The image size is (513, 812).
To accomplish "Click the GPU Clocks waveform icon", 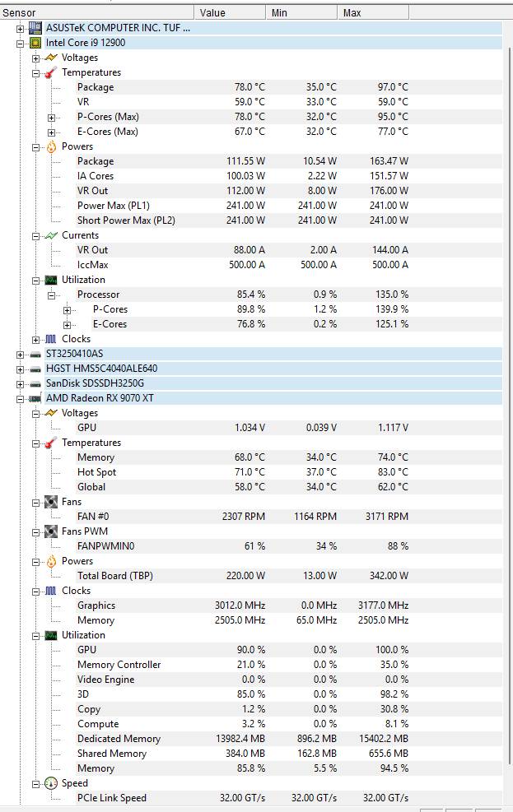I will 51,591.
